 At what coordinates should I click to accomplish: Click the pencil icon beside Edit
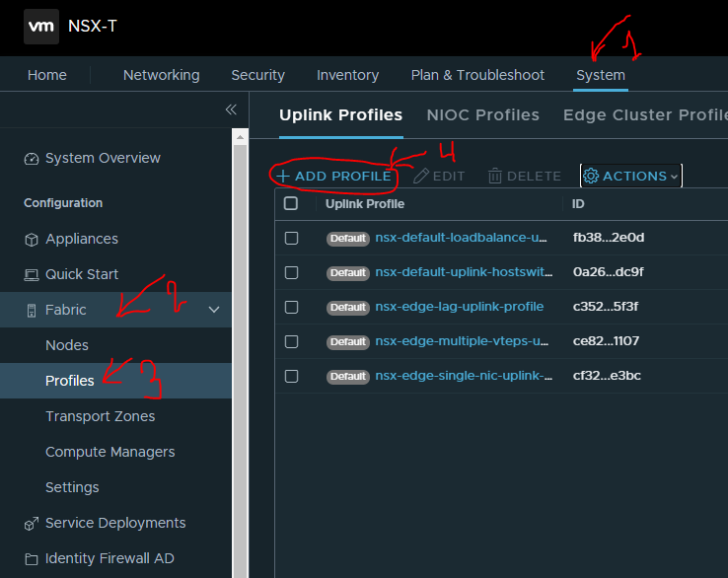click(420, 176)
